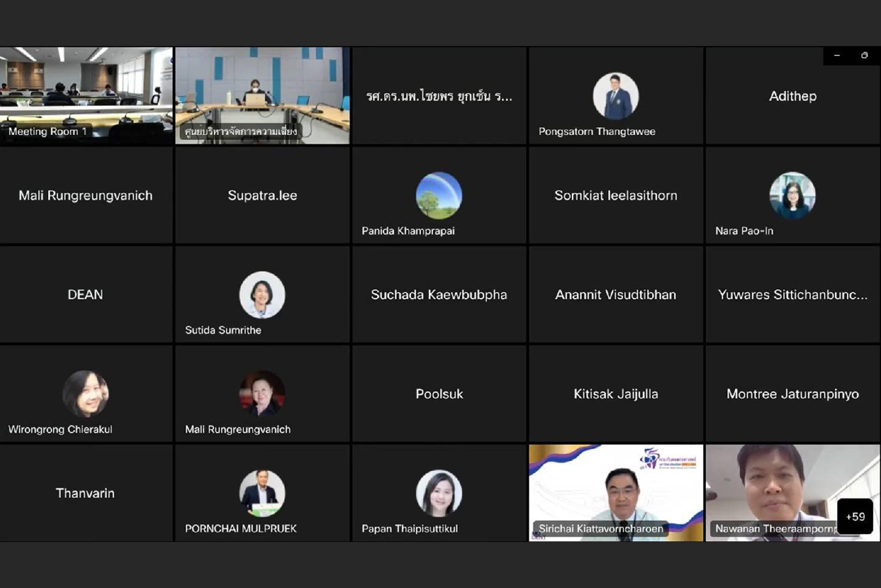
Task: Click the Pongsatorn Thangtawee name label
Action: tap(597, 132)
